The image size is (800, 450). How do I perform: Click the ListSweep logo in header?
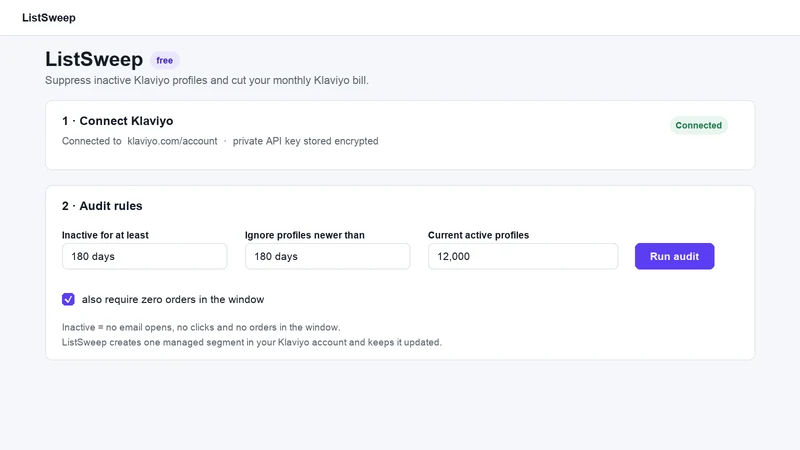coord(48,18)
